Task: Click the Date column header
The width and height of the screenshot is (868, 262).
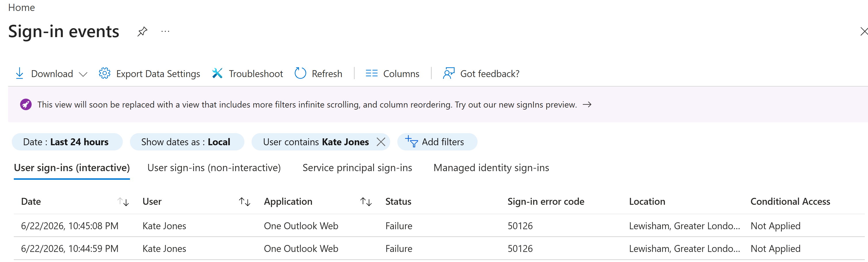Action: point(31,202)
